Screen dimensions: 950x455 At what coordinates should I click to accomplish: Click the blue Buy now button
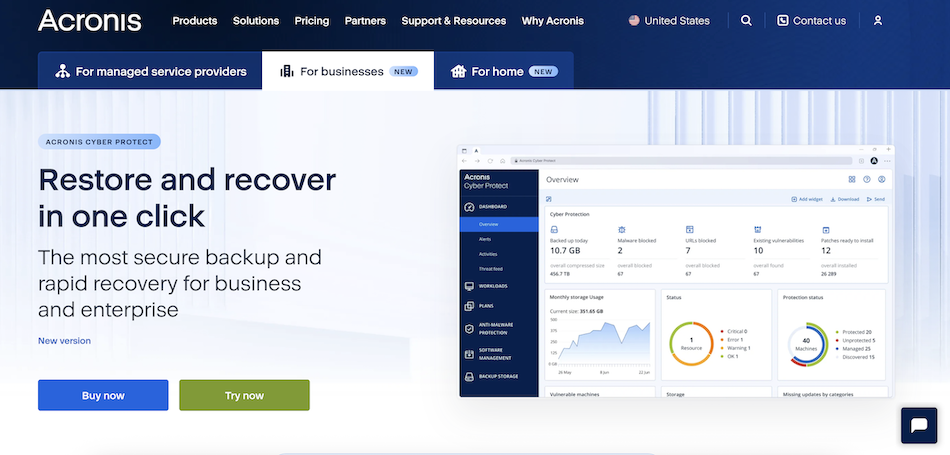click(103, 395)
